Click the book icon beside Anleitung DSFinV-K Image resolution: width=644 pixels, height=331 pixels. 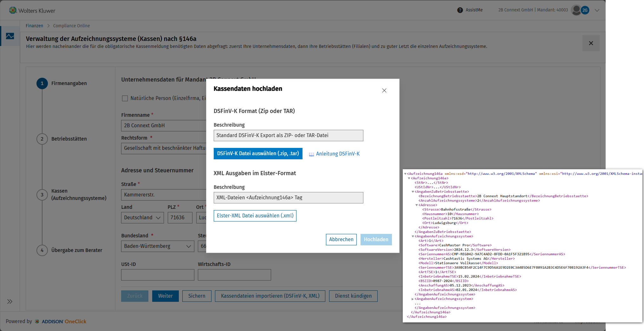coord(311,154)
